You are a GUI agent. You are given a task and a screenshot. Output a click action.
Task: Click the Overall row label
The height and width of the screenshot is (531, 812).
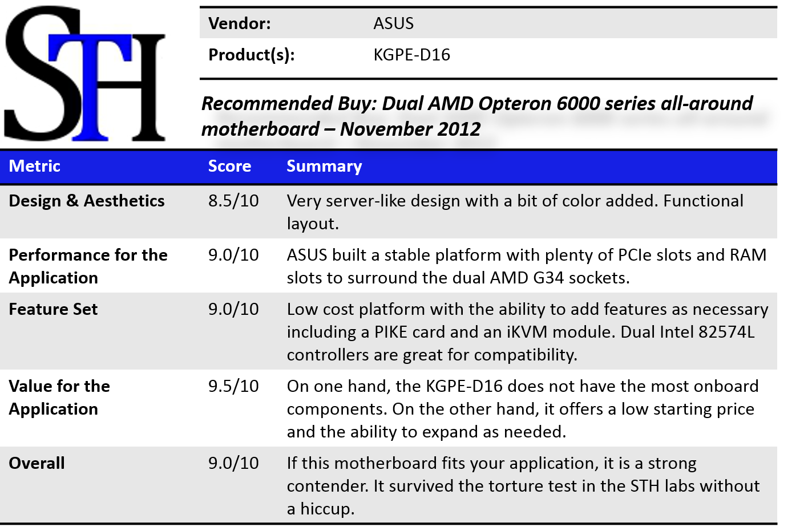coord(37,463)
